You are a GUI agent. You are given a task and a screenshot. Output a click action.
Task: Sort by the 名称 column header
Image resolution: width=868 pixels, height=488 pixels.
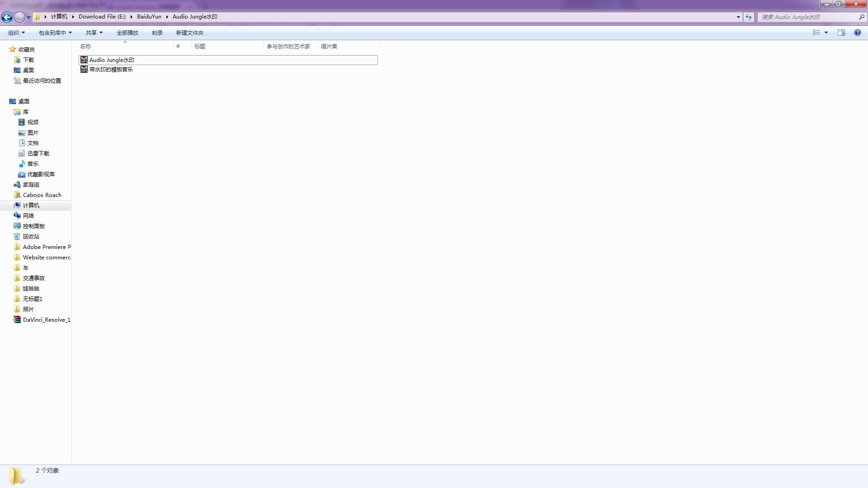85,46
